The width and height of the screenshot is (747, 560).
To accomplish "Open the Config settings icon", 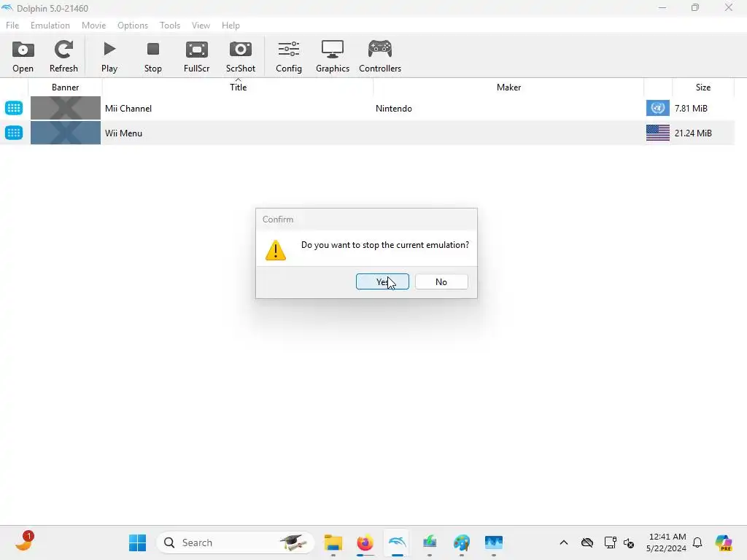I will click(289, 49).
